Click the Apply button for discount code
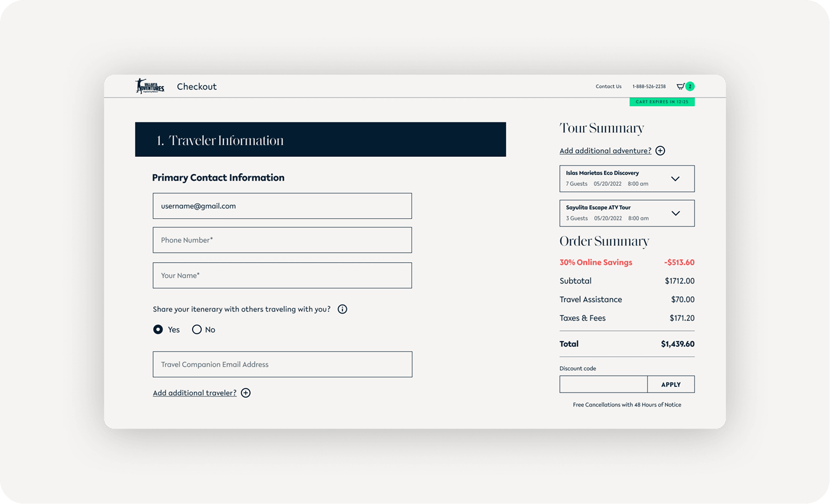Screen dimensions: 830x504 (x=671, y=384)
